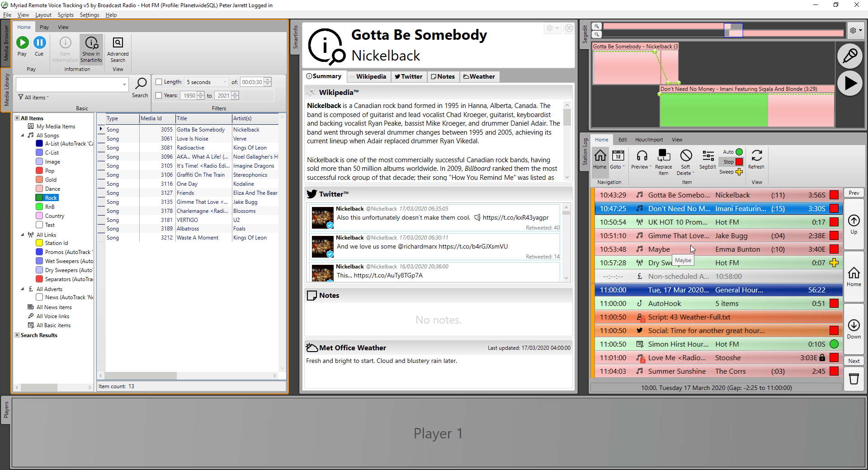Image resolution: width=868 pixels, height=470 pixels.
Task: Click the SegEdit overview position slider
Action: tap(733, 30)
